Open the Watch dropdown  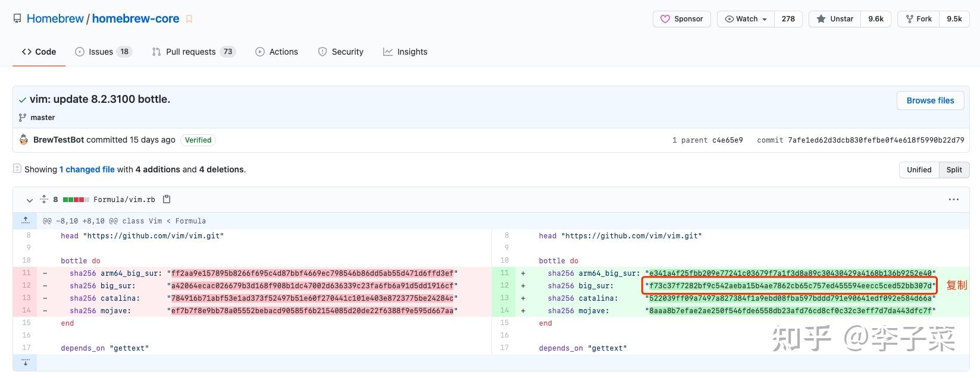(746, 19)
